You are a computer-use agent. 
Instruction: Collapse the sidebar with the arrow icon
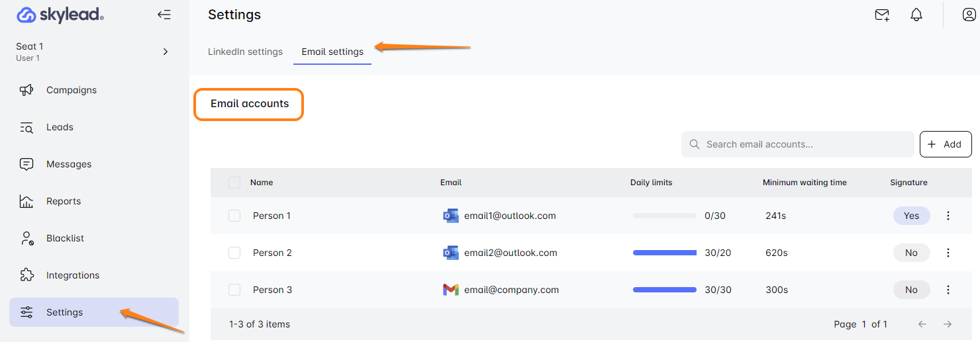coord(164,15)
